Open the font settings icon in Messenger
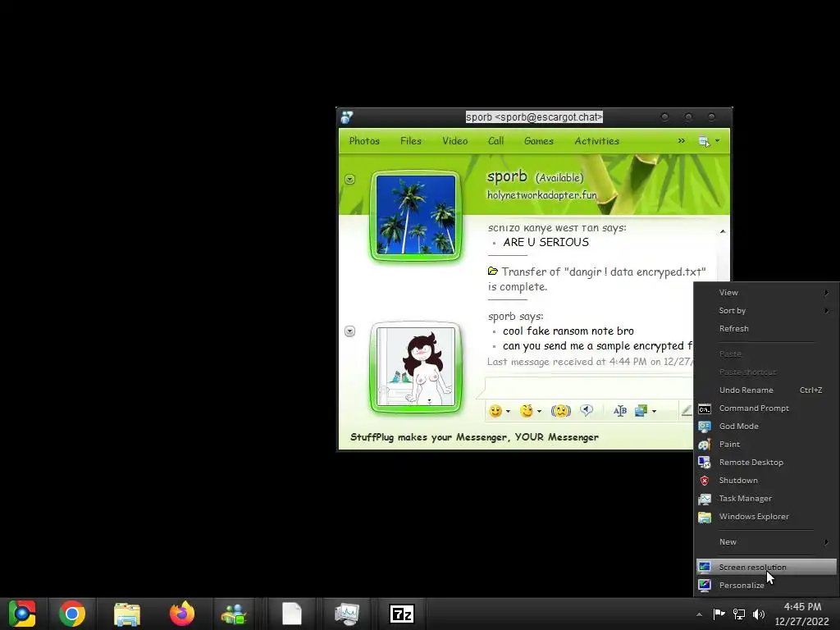Image resolution: width=840 pixels, height=630 pixels. coord(620,411)
